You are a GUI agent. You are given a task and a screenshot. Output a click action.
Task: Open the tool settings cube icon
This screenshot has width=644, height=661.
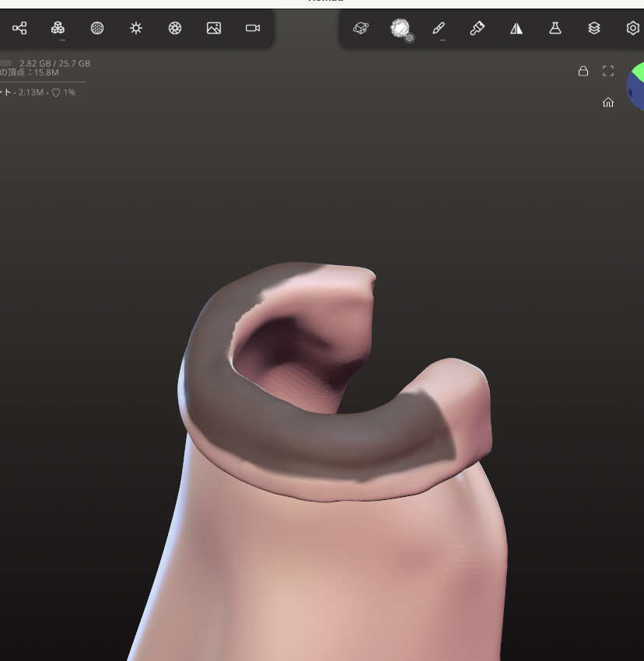[361, 28]
